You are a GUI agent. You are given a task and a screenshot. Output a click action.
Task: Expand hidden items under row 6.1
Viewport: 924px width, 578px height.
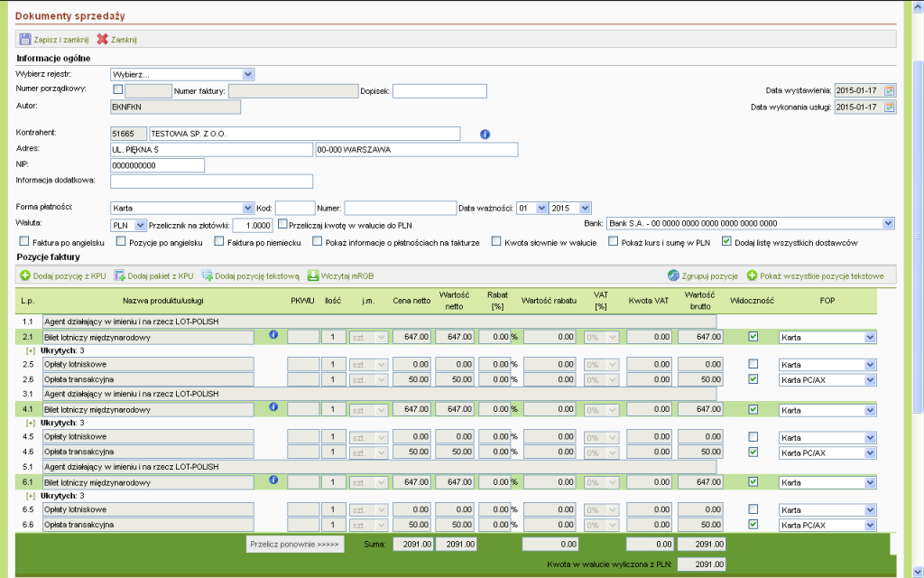(31, 496)
